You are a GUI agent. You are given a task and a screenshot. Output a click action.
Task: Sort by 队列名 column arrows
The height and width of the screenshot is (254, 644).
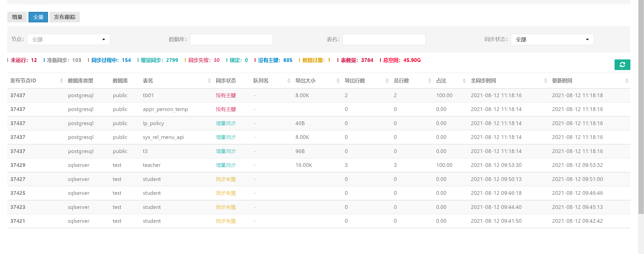pos(289,81)
